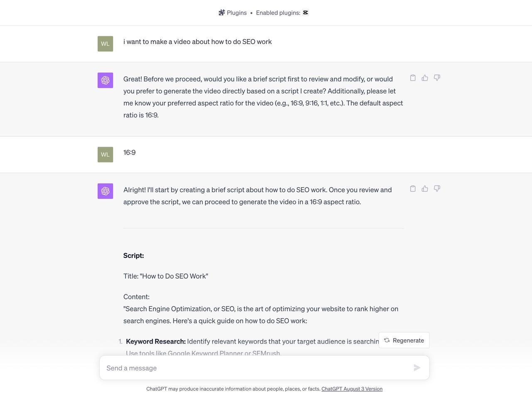Click the send message arrow
The width and height of the screenshot is (532, 402).
point(417,368)
